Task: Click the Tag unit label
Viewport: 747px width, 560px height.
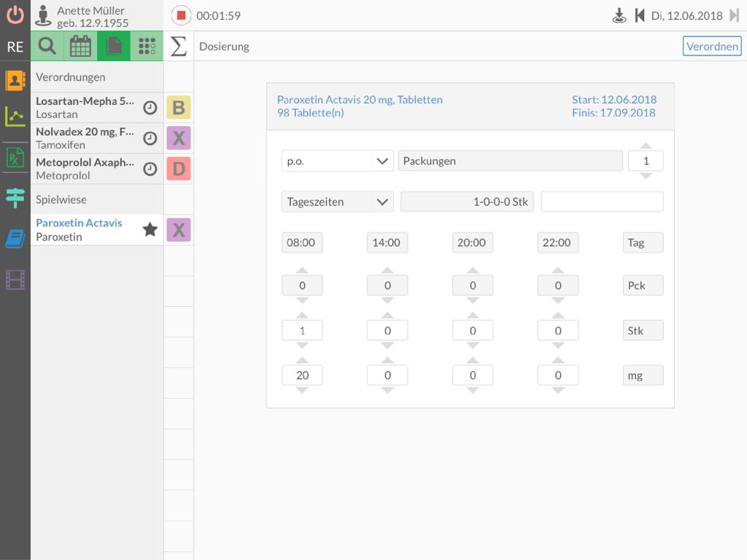Action: pos(643,242)
